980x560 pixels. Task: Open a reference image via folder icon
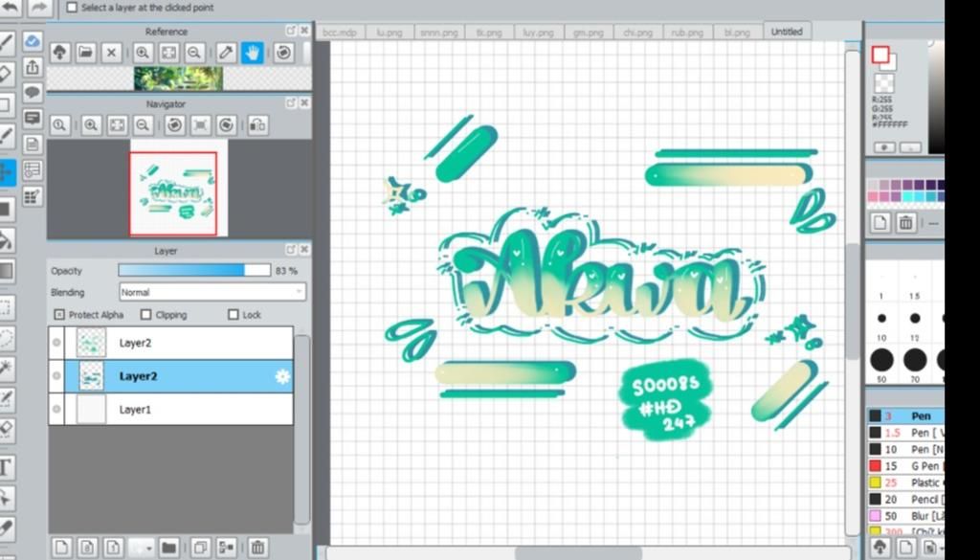[x=85, y=53]
